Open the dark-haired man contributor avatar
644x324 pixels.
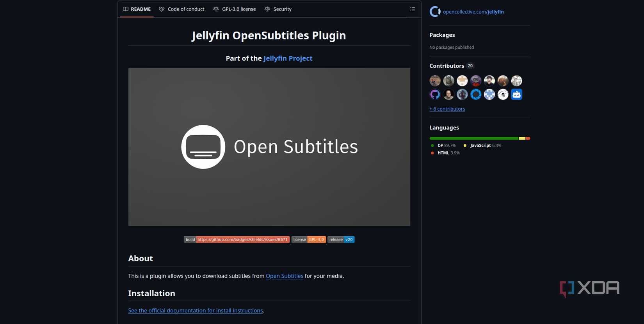489,81
